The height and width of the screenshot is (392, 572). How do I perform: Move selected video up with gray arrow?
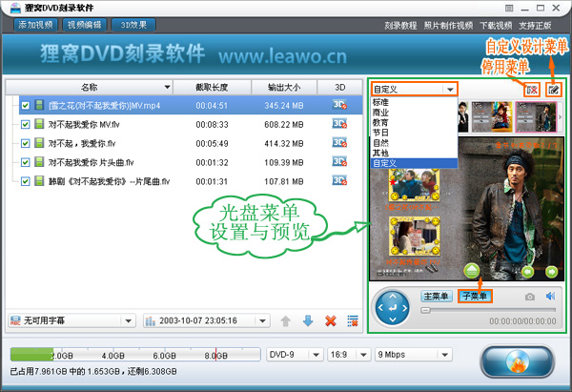point(286,321)
